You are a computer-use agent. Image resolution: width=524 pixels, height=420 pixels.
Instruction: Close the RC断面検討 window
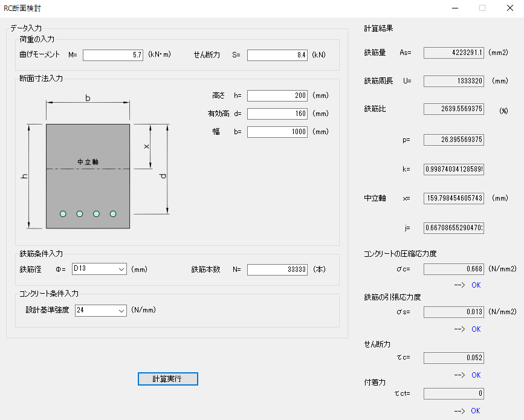[x=509, y=8]
